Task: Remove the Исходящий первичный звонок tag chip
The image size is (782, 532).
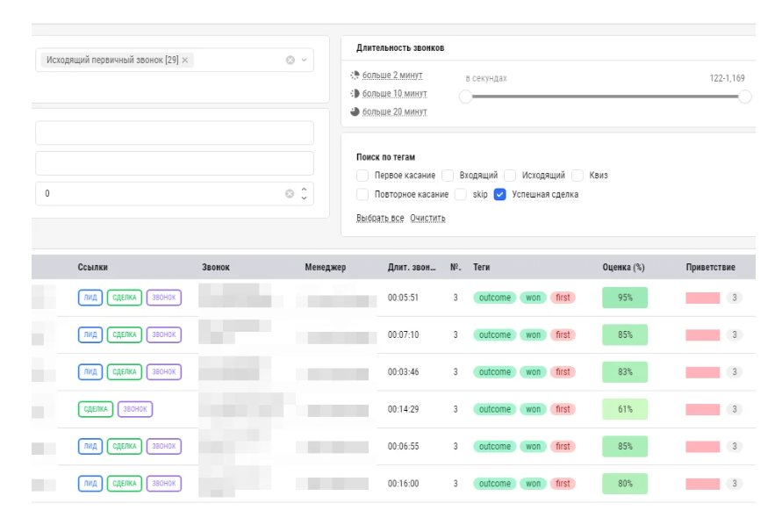Action: coord(185,60)
